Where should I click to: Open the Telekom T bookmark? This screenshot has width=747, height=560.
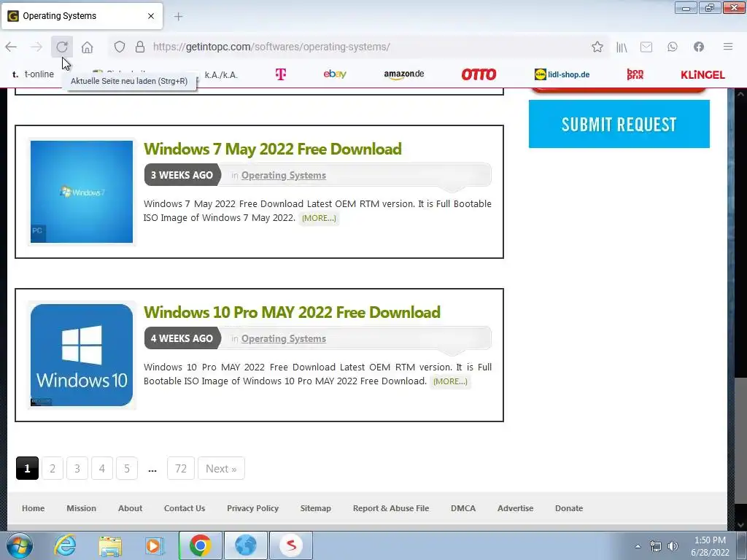point(281,74)
